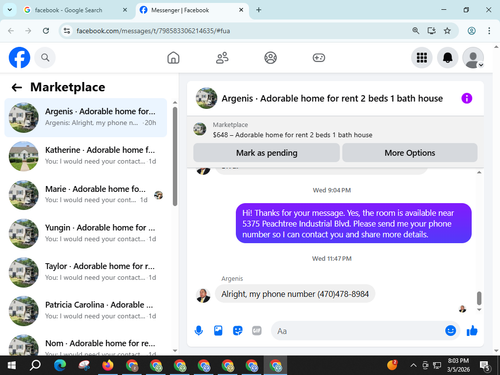Click chat messages scrollbar thumb
This screenshot has height=375, width=500.
(x=479, y=298)
